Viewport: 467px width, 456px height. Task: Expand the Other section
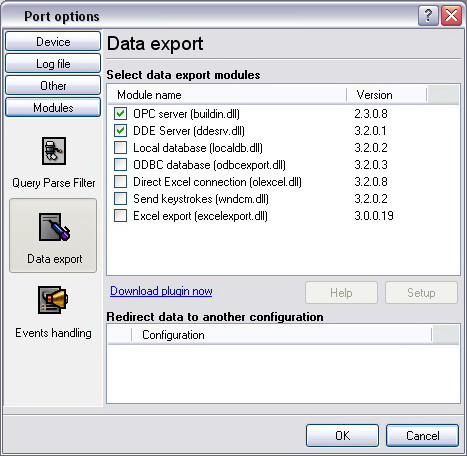(x=53, y=85)
